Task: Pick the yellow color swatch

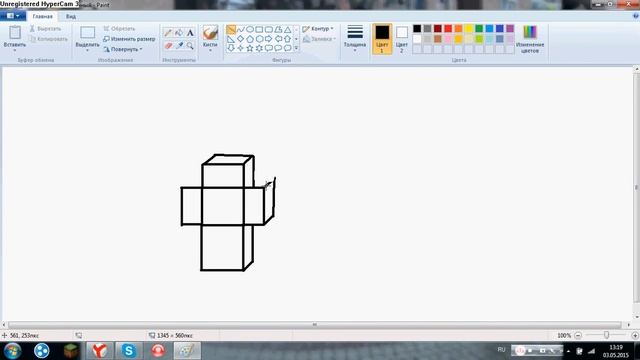Action: coord(469,29)
